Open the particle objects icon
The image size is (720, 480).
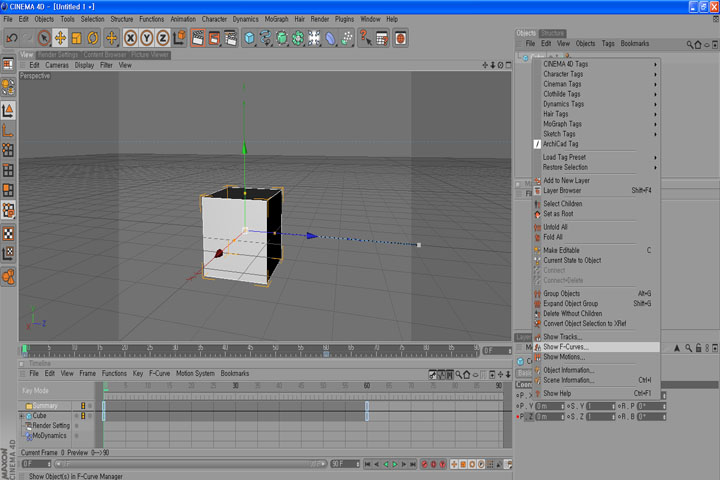[347, 38]
